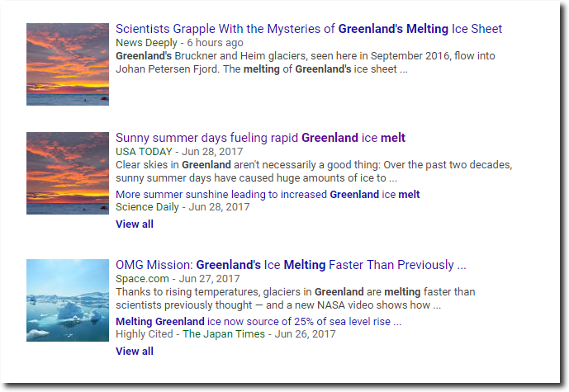Screen dimensions: 569x392
Task: Click the 'Highly Cited' label
Action: point(145,334)
